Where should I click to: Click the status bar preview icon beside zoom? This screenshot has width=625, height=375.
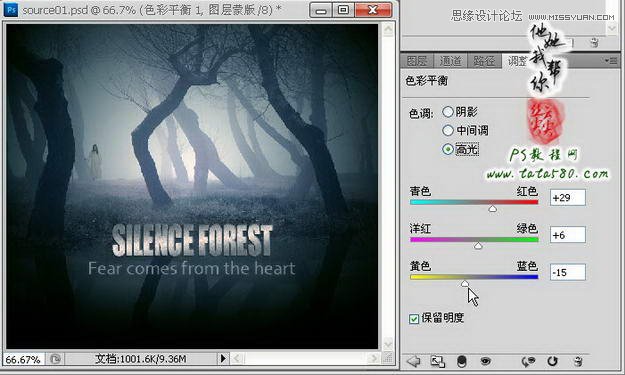click(x=55, y=359)
